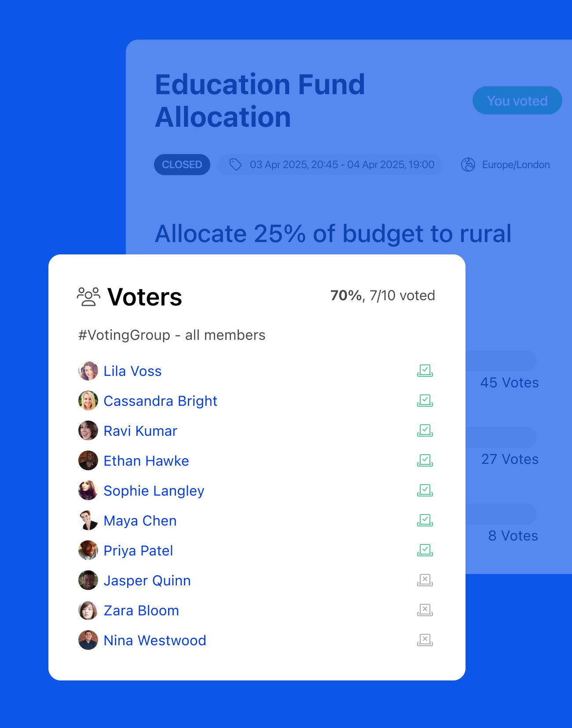Expand the CLOSED status badge

click(182, 165)
